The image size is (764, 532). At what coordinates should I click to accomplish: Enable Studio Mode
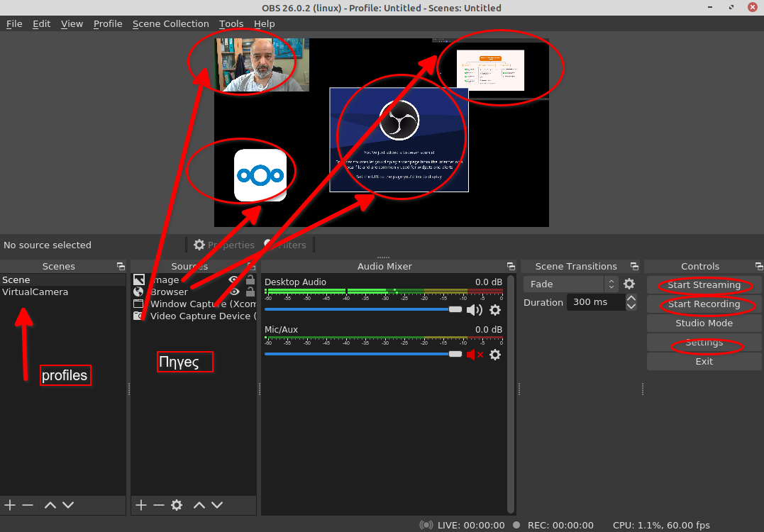(704, 323)
